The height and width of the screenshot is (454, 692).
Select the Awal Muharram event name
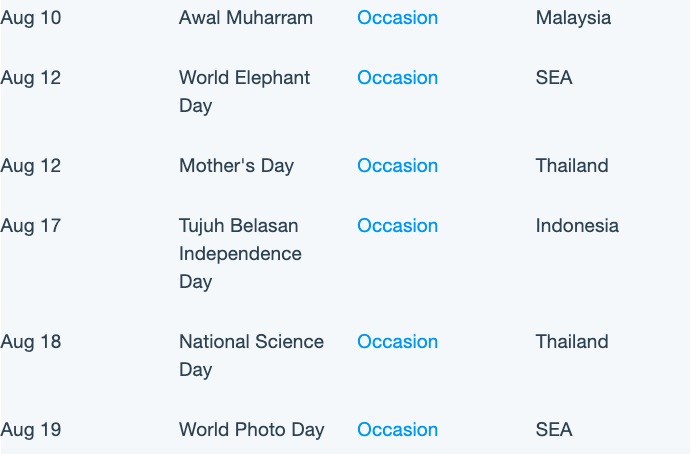(246, 18)
